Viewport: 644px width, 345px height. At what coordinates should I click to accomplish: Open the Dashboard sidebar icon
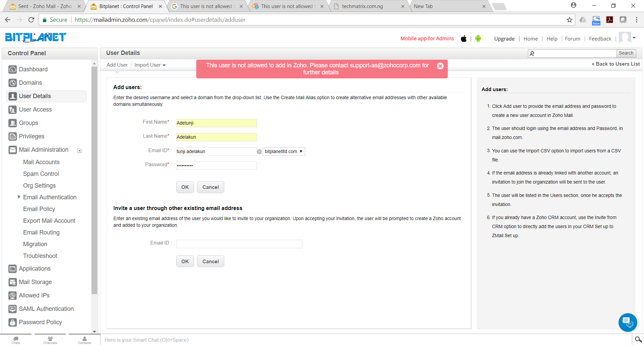12,69
